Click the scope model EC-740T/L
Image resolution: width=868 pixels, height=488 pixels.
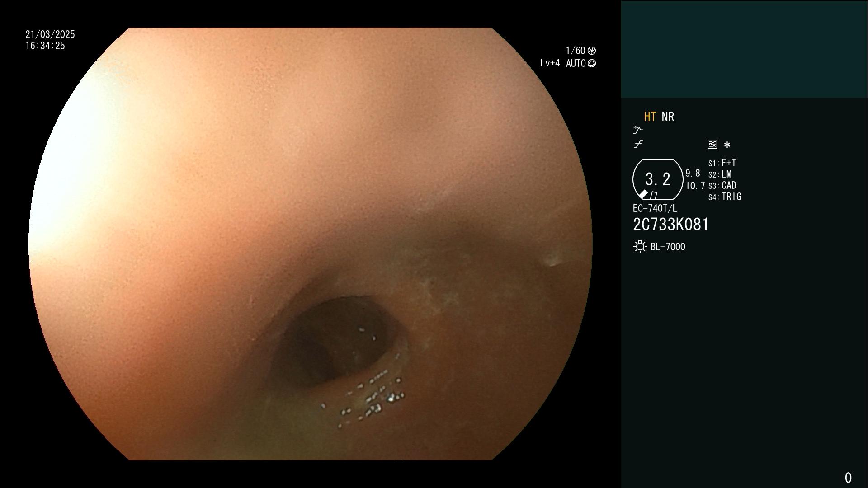coord(655,208)
